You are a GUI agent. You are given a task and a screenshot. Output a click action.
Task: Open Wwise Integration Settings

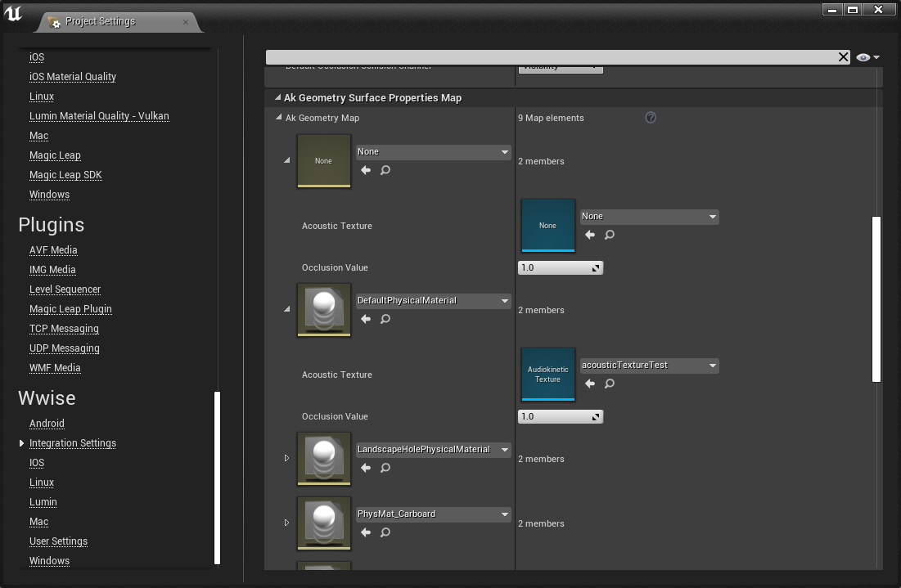(72, 442)
